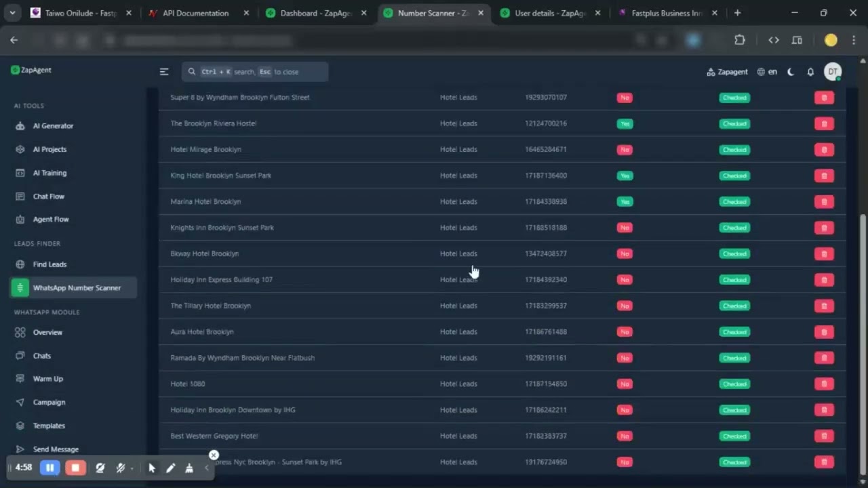The height and width of the screenshot is (488, 868).
Task: Delete the Hotel 1080 row
Action: [x=824, y=384]
